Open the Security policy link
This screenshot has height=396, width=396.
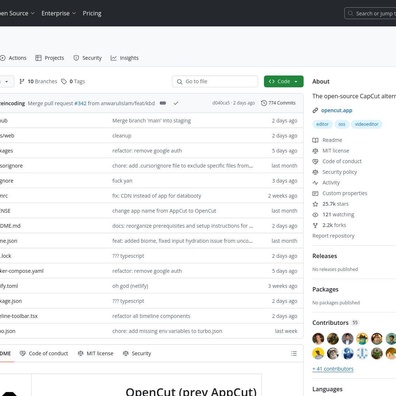point(339,172)
